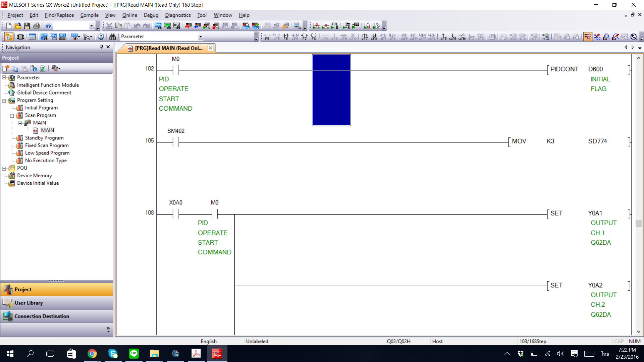Click the blue question mark help icon
This screenshot has height=362, width=644.
[48, 26]
